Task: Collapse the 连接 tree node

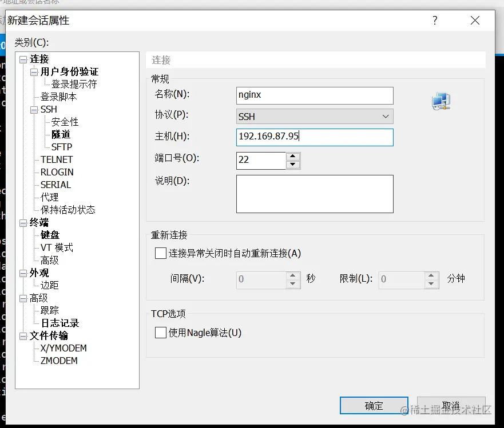Action: pos(23,60)
